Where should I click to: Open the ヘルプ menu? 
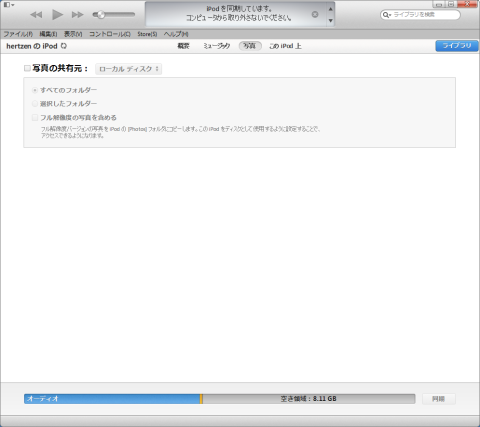(176, 34)
